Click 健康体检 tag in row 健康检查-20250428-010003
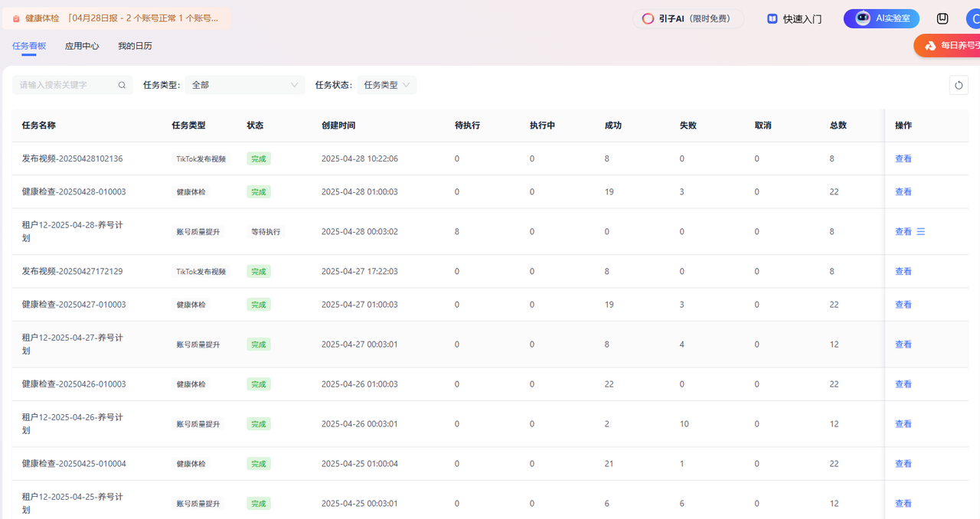This screenshot has width=980, height=519. [x=191, y=191]
